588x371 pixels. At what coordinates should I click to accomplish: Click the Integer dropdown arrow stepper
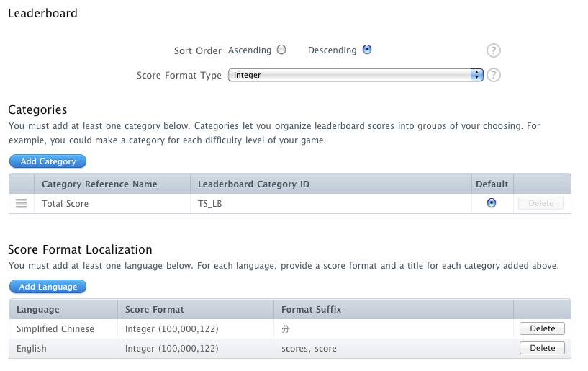[476, 75]
